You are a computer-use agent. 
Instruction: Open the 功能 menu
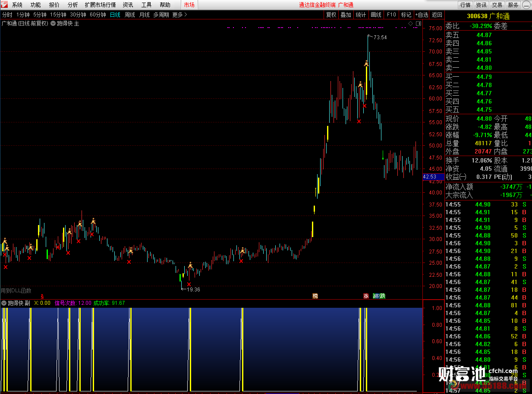pos(36,5)
